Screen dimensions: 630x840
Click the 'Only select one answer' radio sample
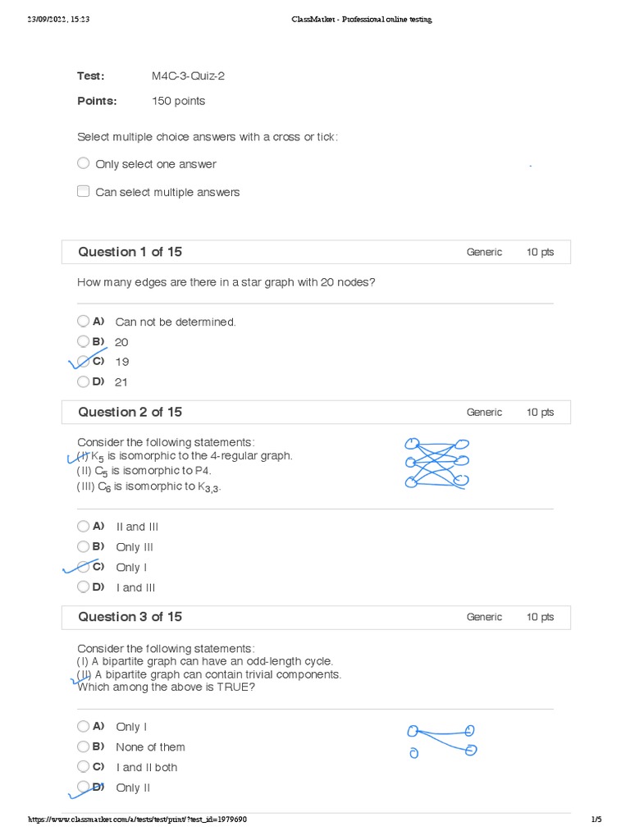point(83,163)
